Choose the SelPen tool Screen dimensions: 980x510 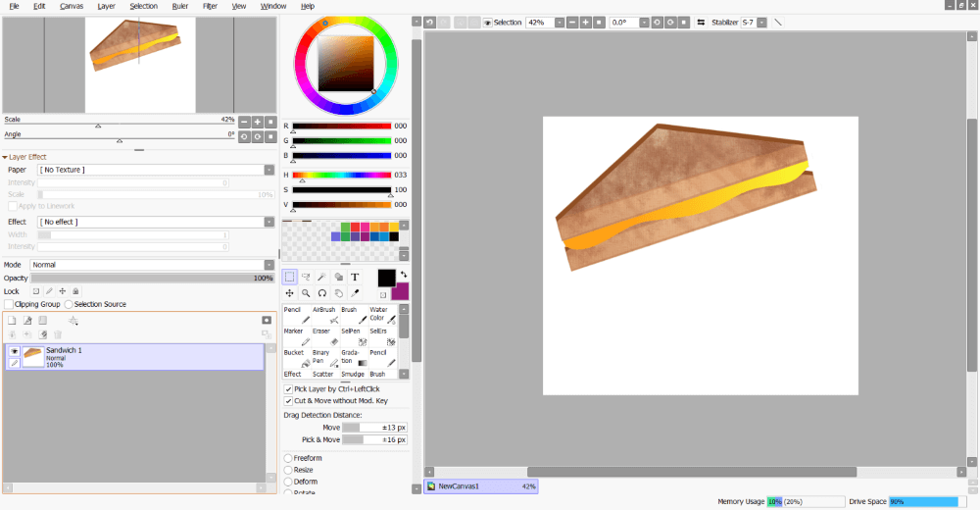354,336
